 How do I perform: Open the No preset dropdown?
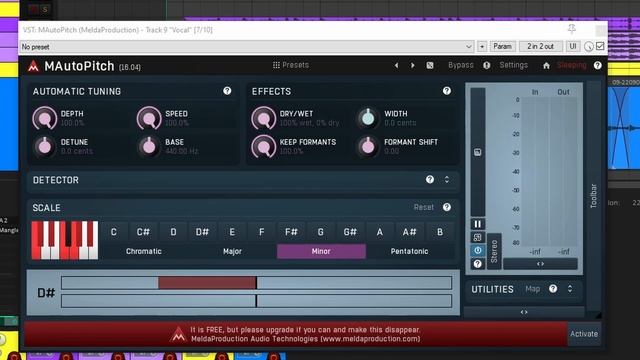[x=247, y=47]
